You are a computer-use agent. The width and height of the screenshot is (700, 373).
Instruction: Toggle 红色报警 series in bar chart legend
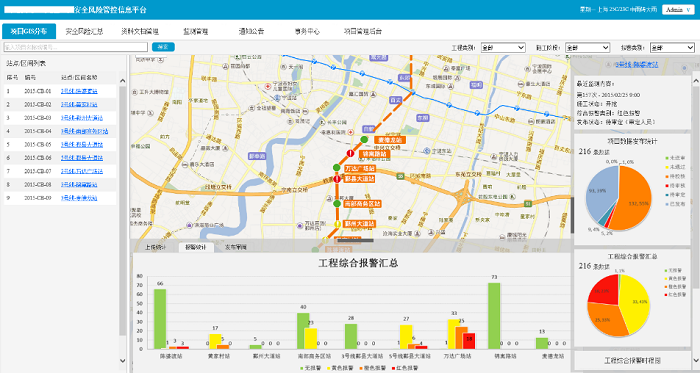tap(405, 368)
